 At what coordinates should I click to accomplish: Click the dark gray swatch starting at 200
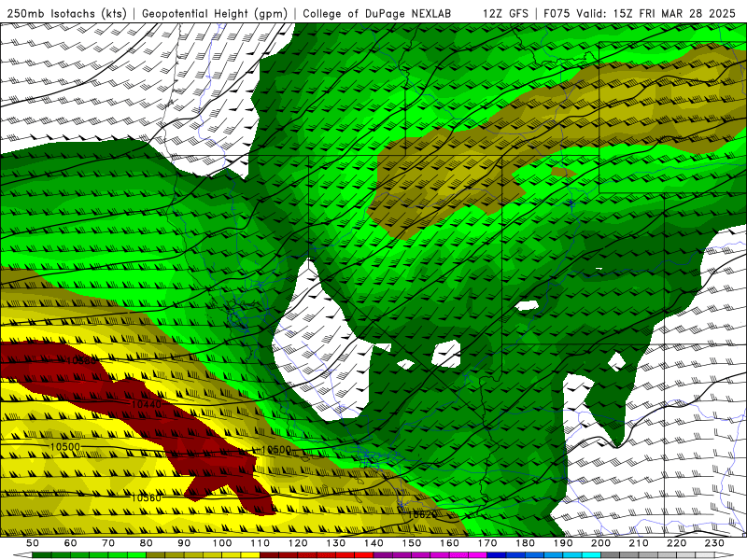tap(611, 555)
